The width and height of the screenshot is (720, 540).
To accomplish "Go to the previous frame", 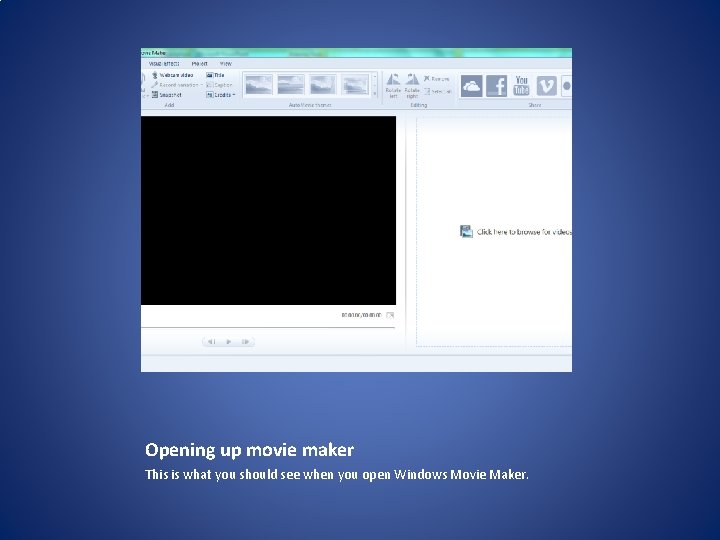I will 211,342.
